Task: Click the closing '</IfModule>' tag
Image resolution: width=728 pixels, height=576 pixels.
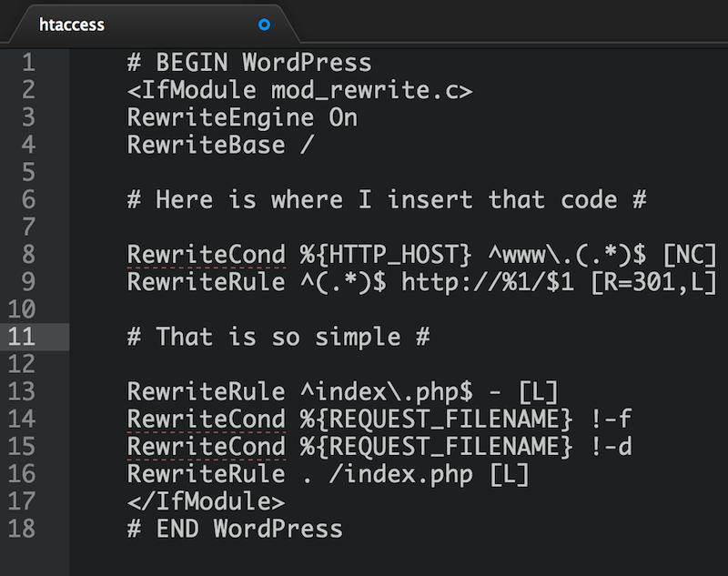Action: [x=206, y=501]
